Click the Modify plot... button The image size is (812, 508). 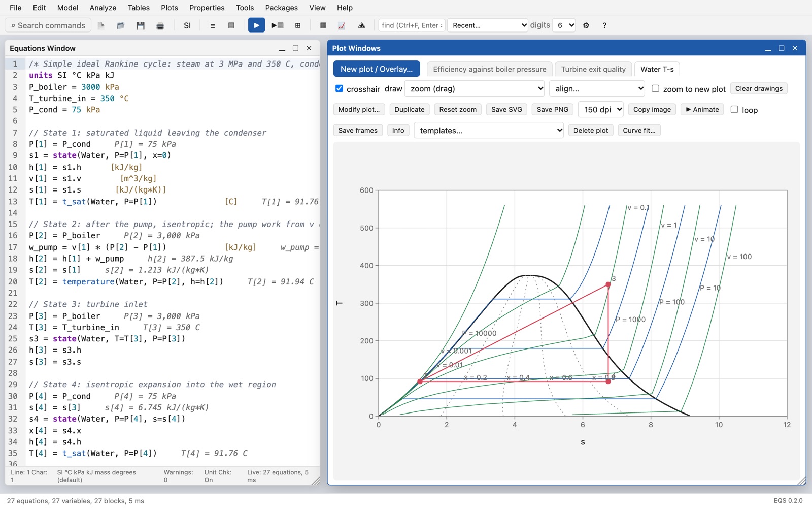pos(359,109)
